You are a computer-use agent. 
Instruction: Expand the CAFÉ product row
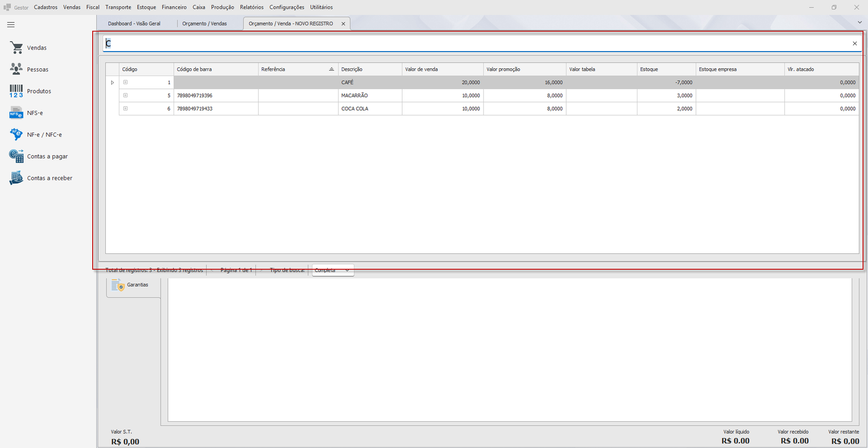pyautogui.click(x=125, y=83)
